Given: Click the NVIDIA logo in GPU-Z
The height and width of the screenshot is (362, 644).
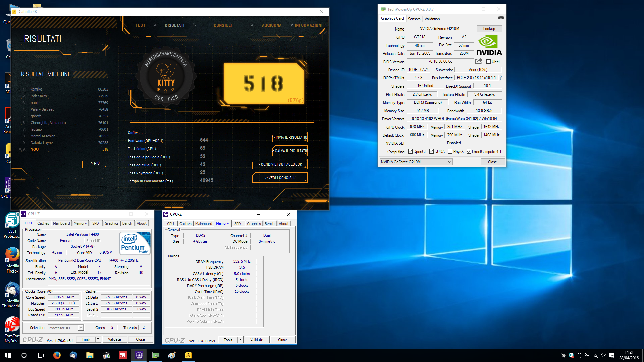Looking at the screenshot, I should [x=489, y=46].
